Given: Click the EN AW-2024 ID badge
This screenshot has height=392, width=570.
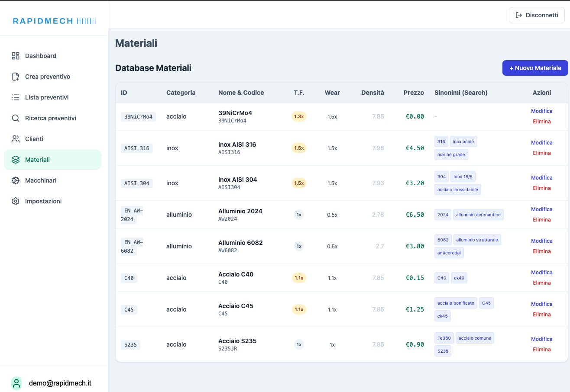Looking at the screenshot, I should (132, 215).
